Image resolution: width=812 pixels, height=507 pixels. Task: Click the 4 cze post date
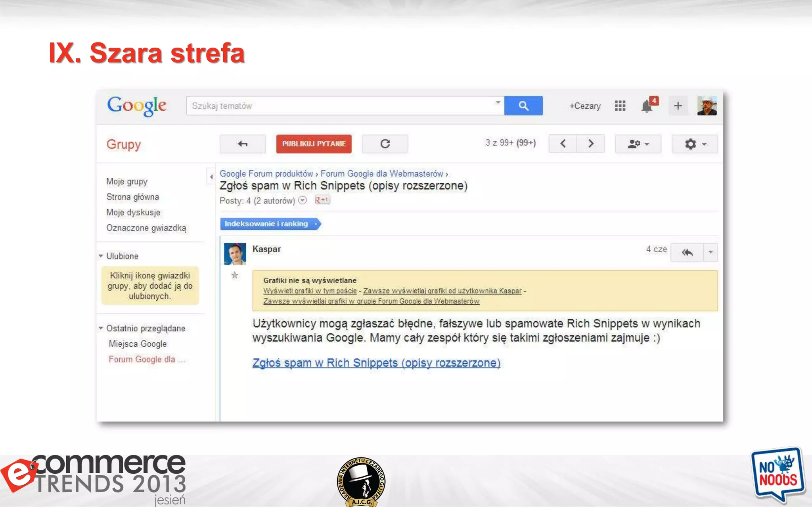point(656,249)
